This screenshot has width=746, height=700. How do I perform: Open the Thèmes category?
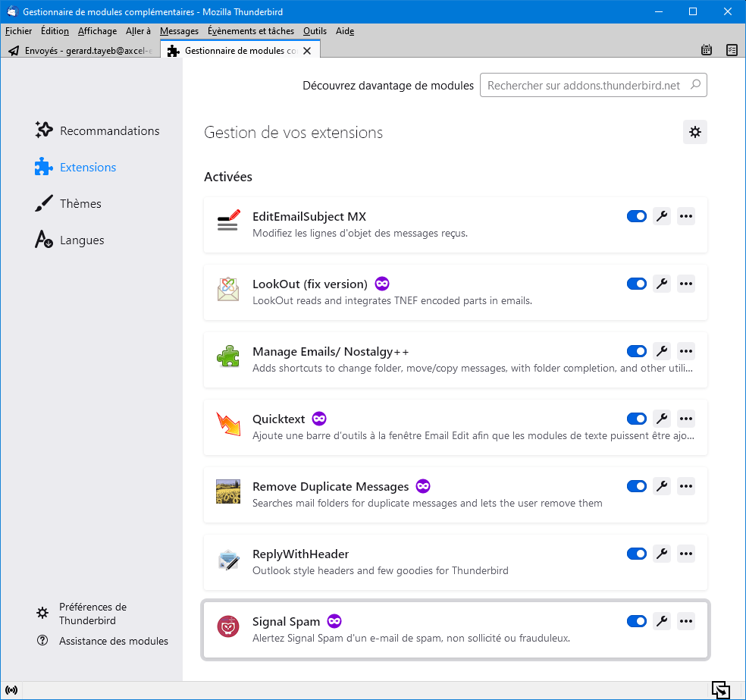click(69, 204)
